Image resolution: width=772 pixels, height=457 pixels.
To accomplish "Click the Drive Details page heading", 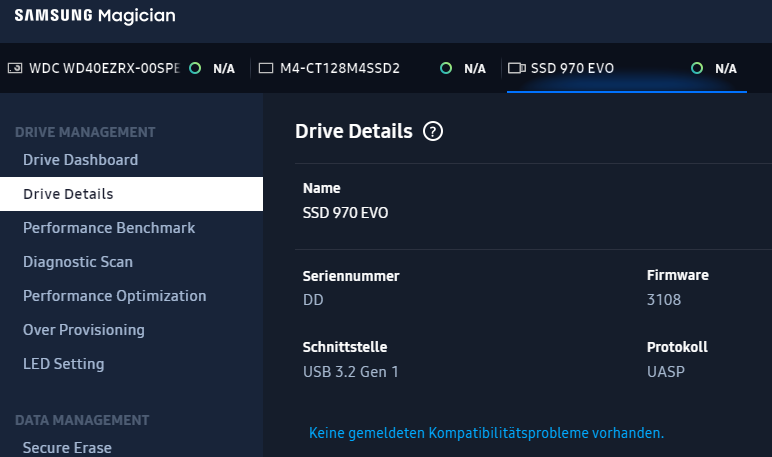I will pyautogui.click(x=354, y=131).
